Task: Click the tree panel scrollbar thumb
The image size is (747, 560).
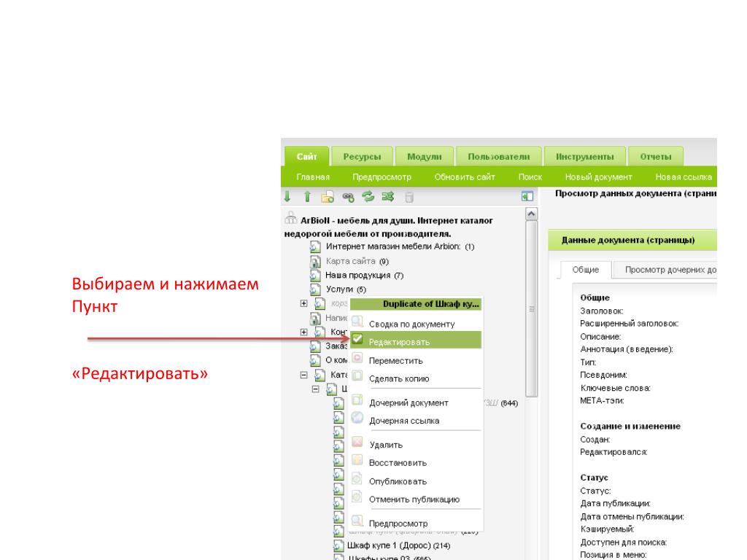Action: (531, 308)
